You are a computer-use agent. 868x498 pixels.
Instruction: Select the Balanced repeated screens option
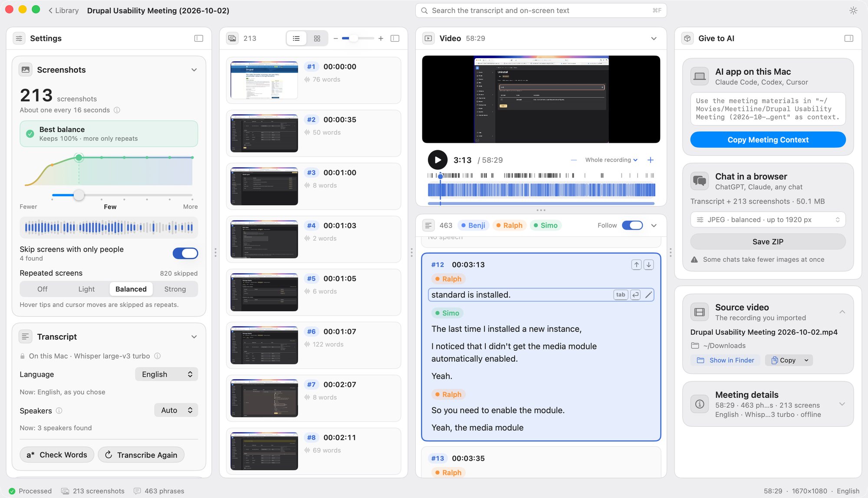[x=131, y=289]
